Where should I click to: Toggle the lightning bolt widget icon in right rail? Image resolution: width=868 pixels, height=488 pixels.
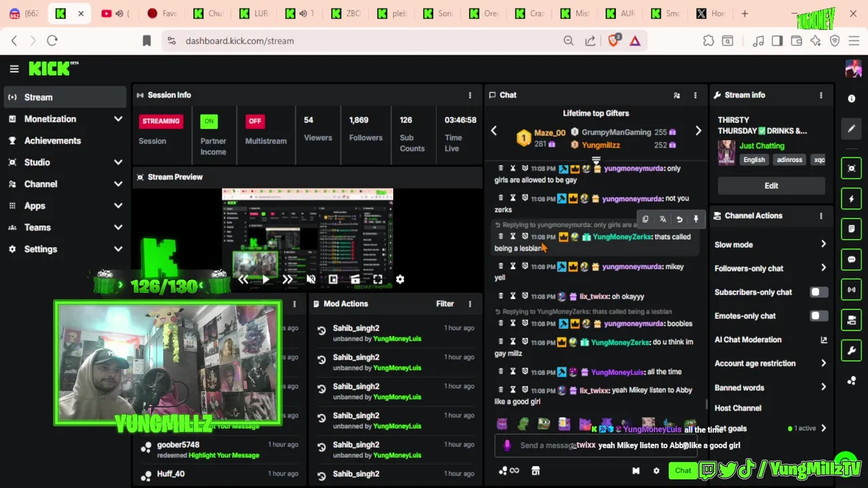(x=852, y=199)
